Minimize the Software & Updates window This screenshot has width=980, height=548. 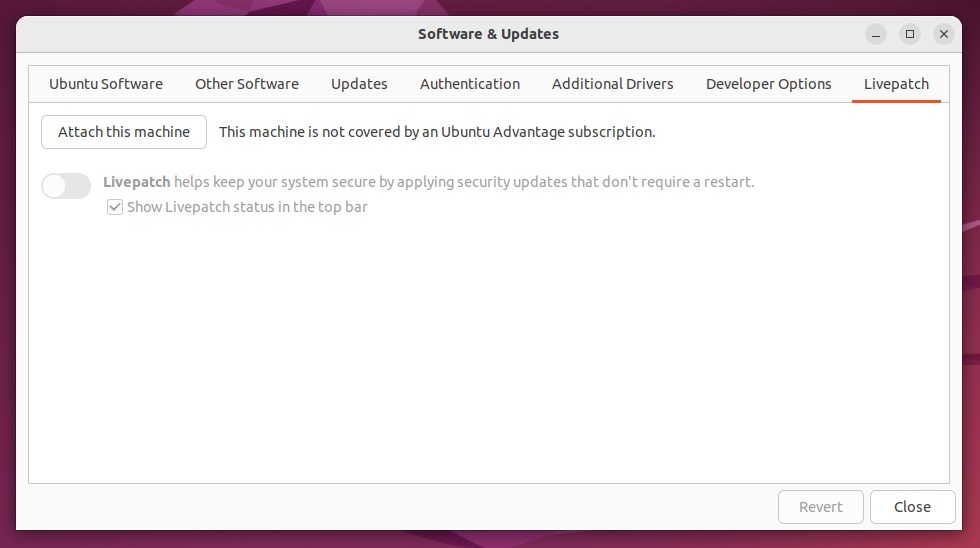(876, 34)
